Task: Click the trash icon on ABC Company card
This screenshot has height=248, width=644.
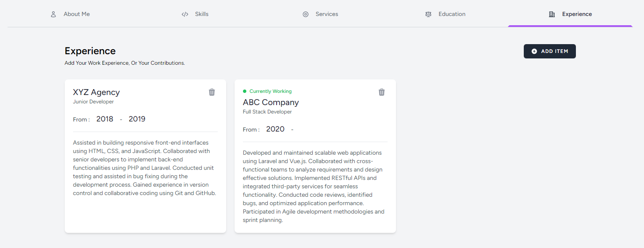Action: (x=382, y=92)
